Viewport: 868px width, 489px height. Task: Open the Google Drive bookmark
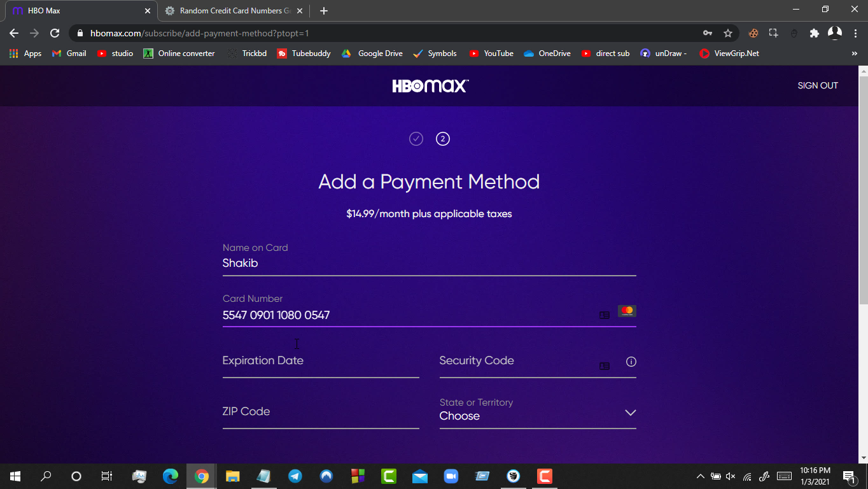click(x=372, y=53)
